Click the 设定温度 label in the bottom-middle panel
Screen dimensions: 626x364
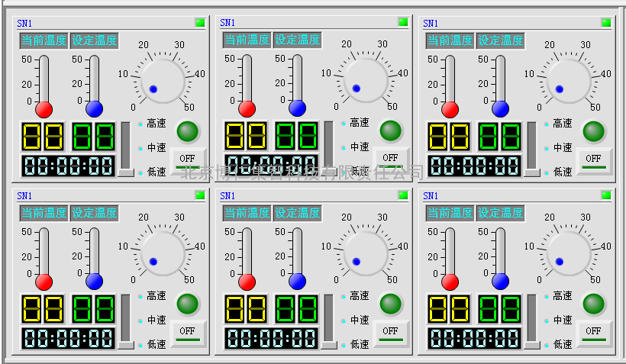point(298,213)
